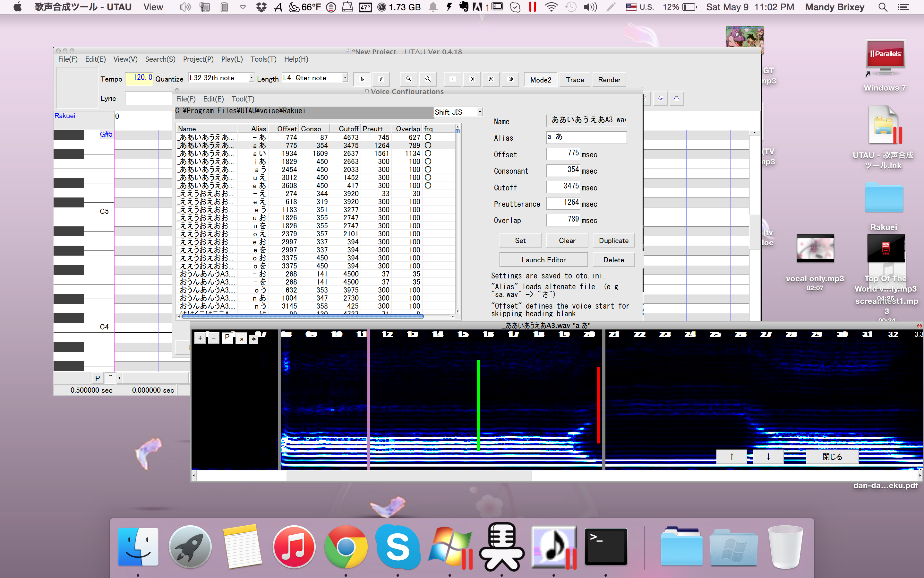Open Google Chrome from the dock
This screenshot has width=924, height=578.
tap(346, 546)
